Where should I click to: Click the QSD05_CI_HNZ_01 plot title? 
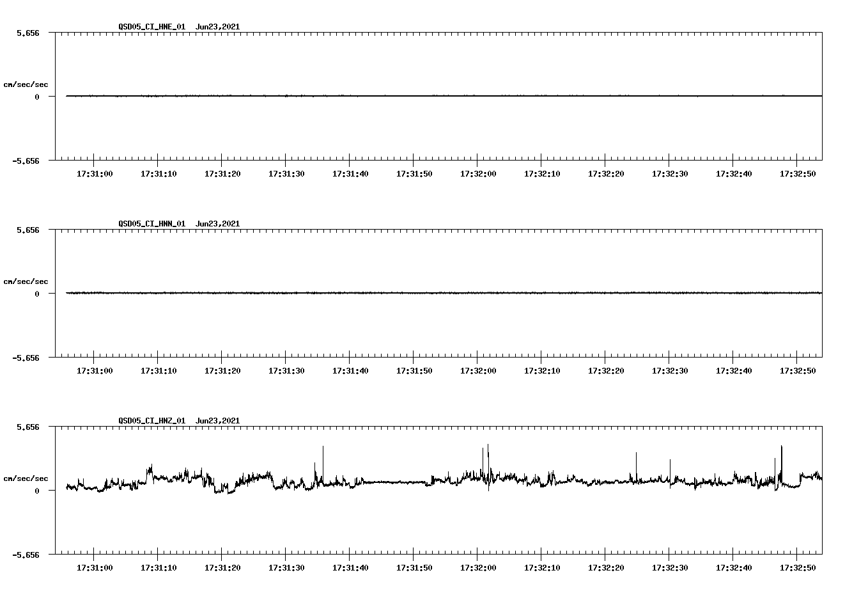coord(152,421)
